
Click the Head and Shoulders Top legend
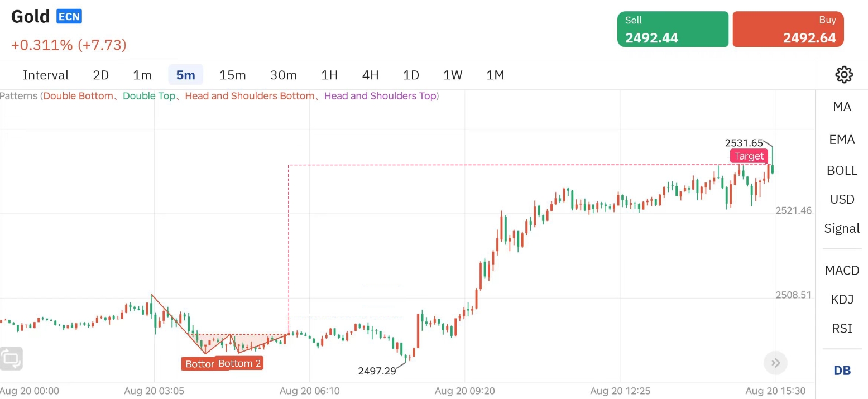[x=380, y=96]
